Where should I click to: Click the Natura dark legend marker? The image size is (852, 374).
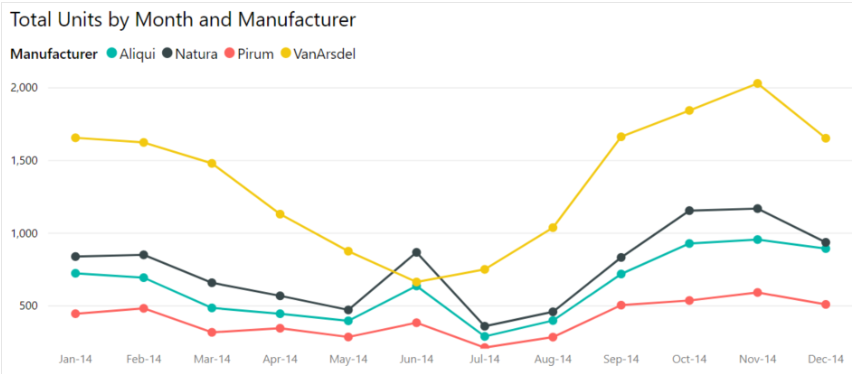click(x=167, y=53)
